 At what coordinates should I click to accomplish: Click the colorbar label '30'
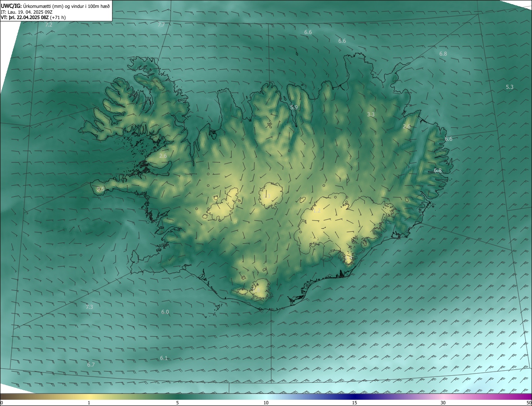pos(443,403)
